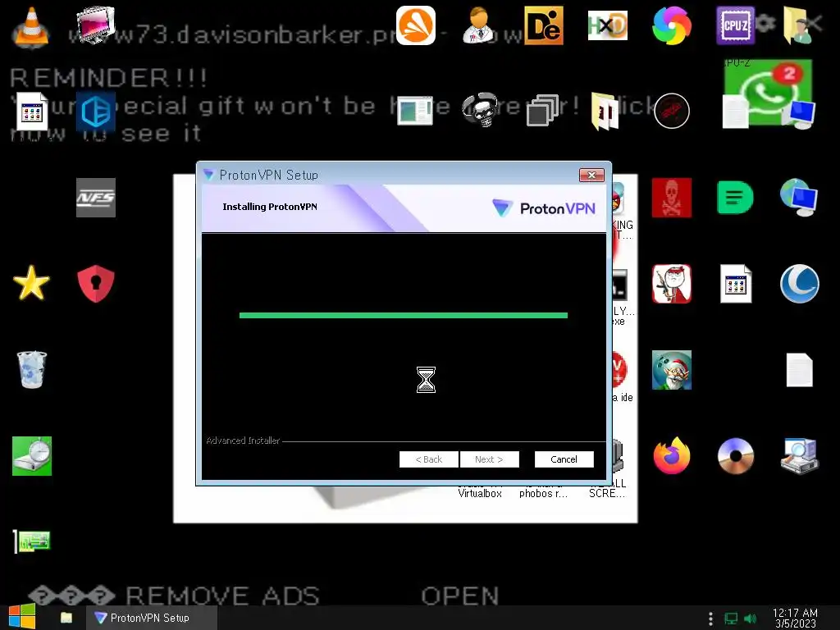Image resolution: width=840 pixels, height=630 pixels.
Task: Open the disc media player icon
Action: pos(736,456)
